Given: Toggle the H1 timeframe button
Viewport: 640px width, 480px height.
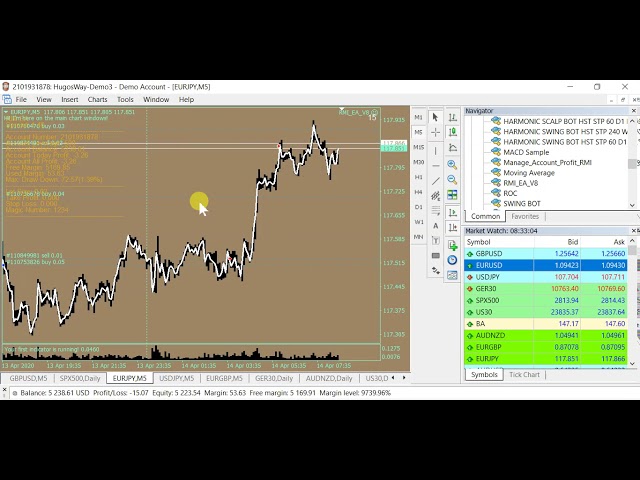Looking at the screenshot, I should pyautogui.click(x=419, y=179).
